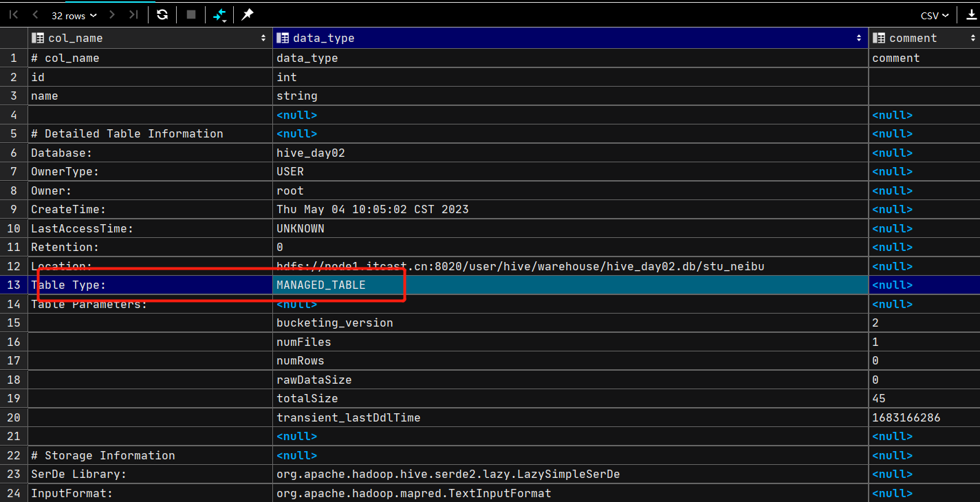Image resolution: width=980 pixels, height=502 pixels.
Task: Click table icon in comment header
Action: tap(879, 39)
